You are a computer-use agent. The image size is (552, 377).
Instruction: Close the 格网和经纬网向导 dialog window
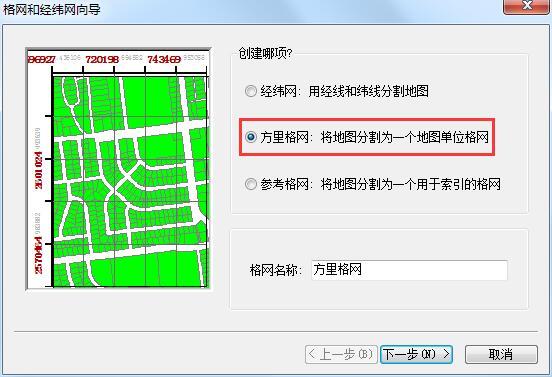[526, 6]
